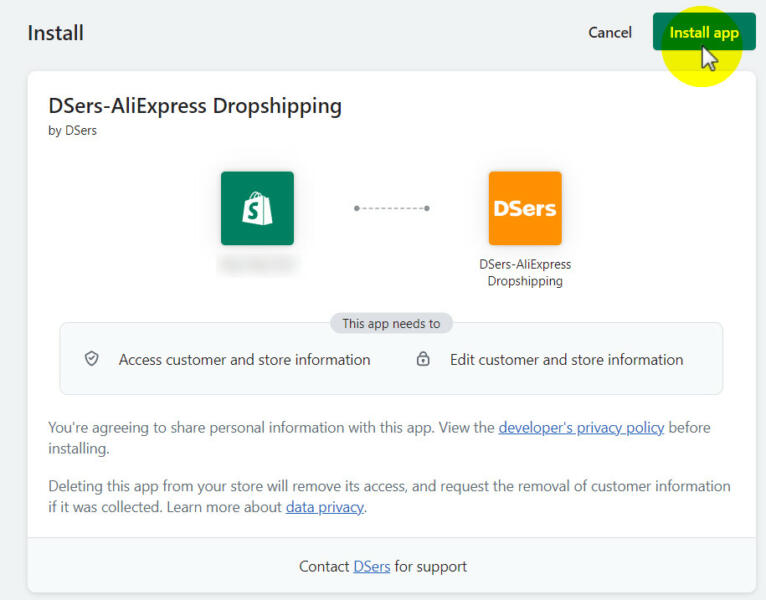Open the developer's privacy policy link

581,428
